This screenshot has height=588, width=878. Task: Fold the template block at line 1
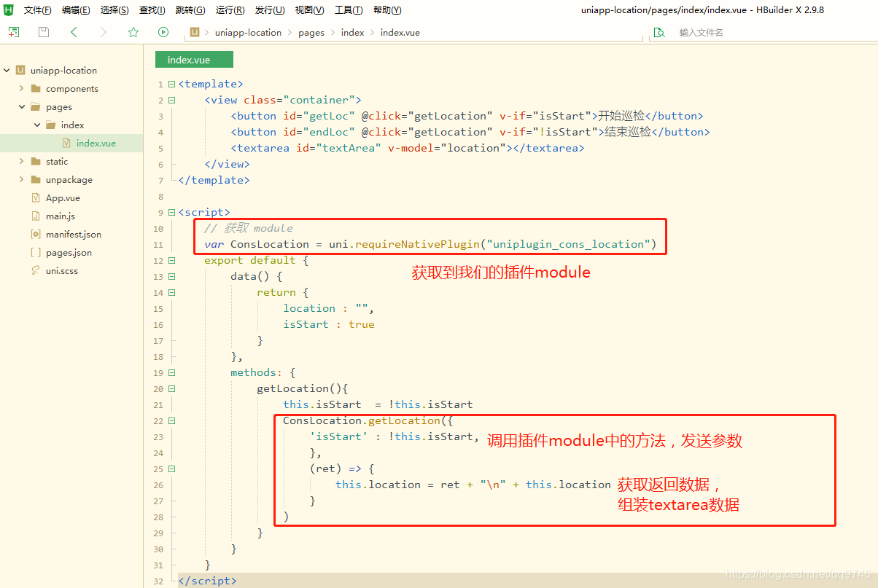tap(171, 85)
